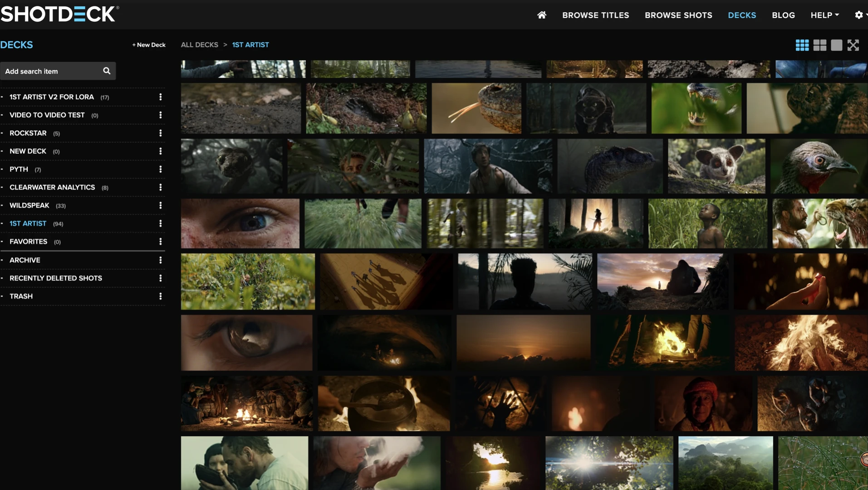Screen dimensions: 868x490
Task: Click the search magnifier icon
Action: pyautogui.click(x=106, y=71)
